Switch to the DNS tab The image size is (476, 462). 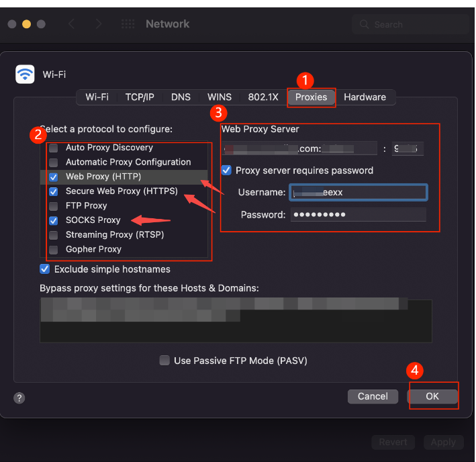coord(181,97)
